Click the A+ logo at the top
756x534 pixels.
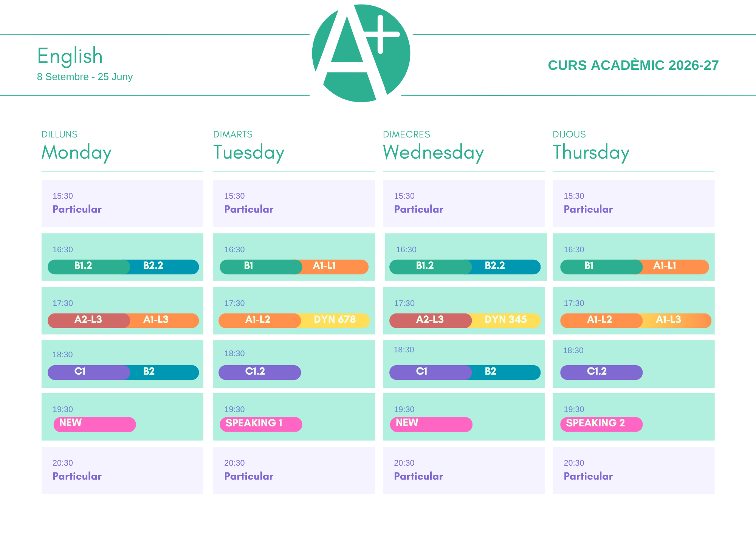click(x=361, y=53)
